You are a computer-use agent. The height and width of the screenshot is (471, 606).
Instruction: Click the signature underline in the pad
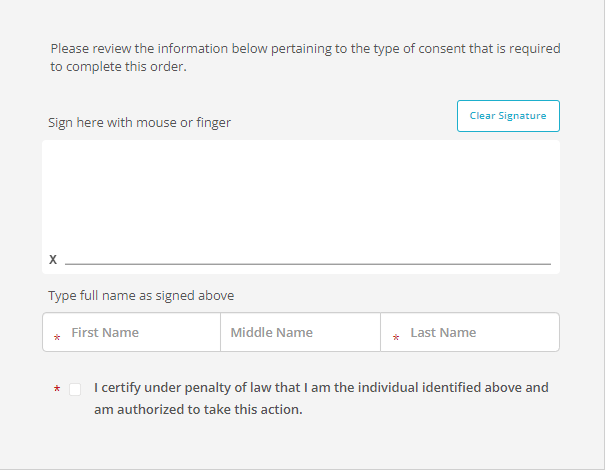[x=308, y=264]
